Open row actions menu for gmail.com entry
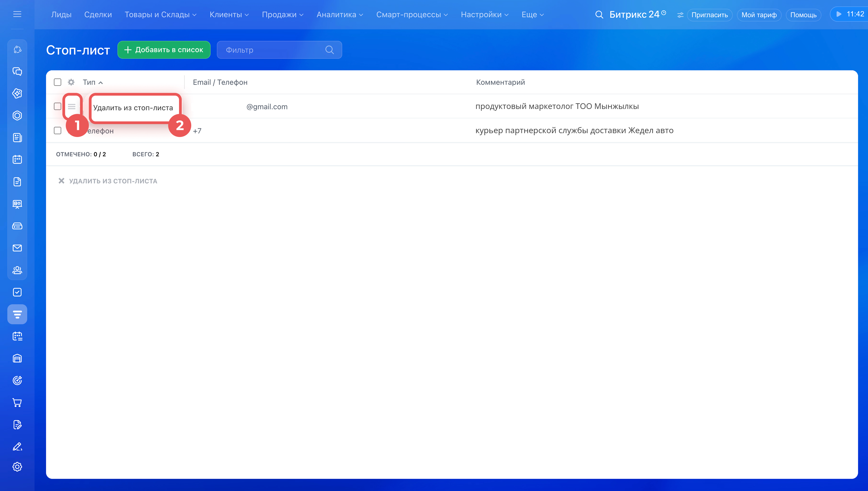The image size is (868, 491). 71,106
